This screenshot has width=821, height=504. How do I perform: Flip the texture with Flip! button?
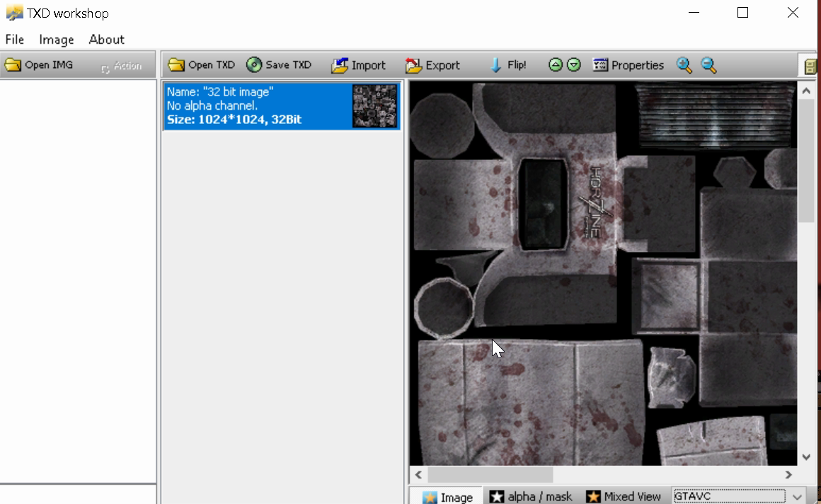(507, 65)
